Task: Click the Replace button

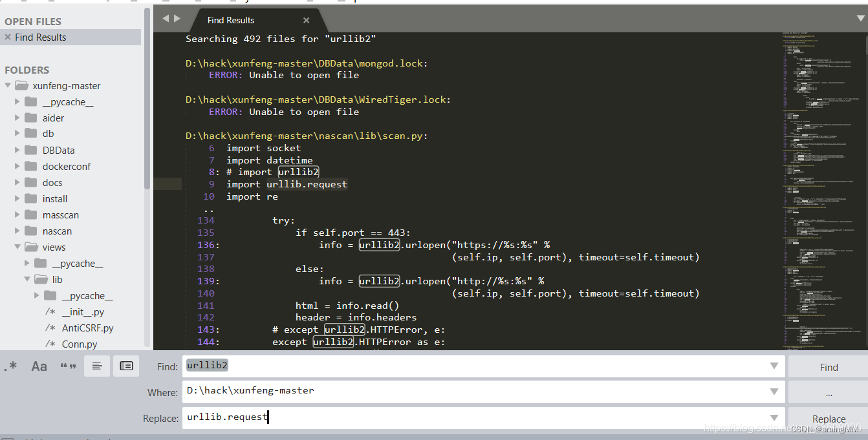Action: click(x=829, y=419)
